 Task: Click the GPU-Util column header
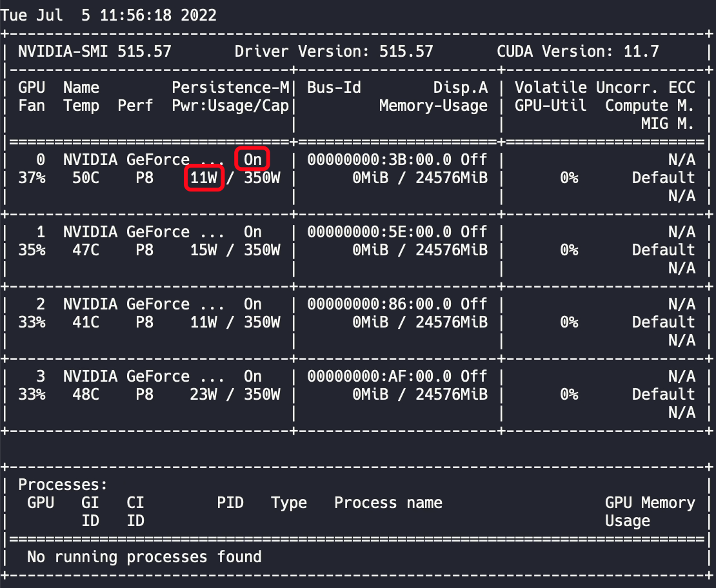(550, 106)
